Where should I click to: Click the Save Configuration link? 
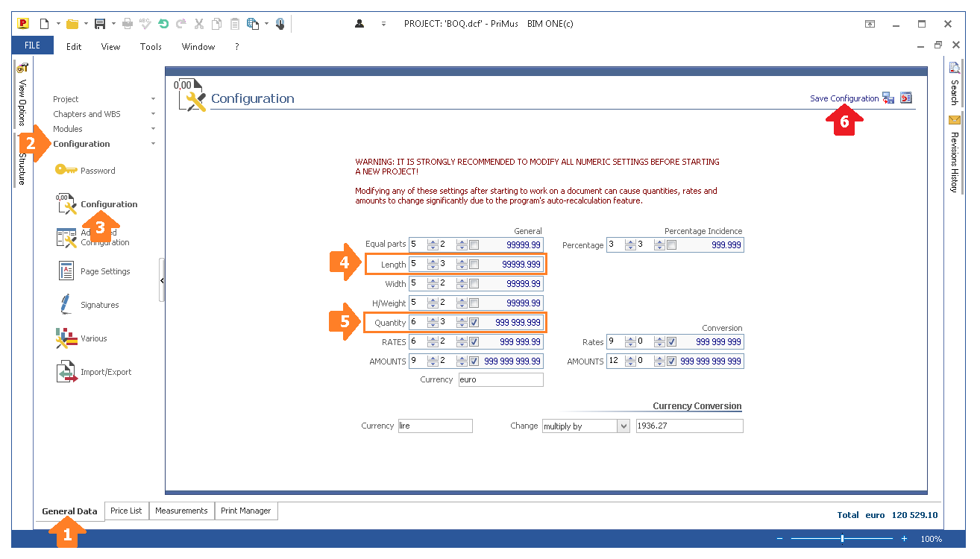click(844, 98)
